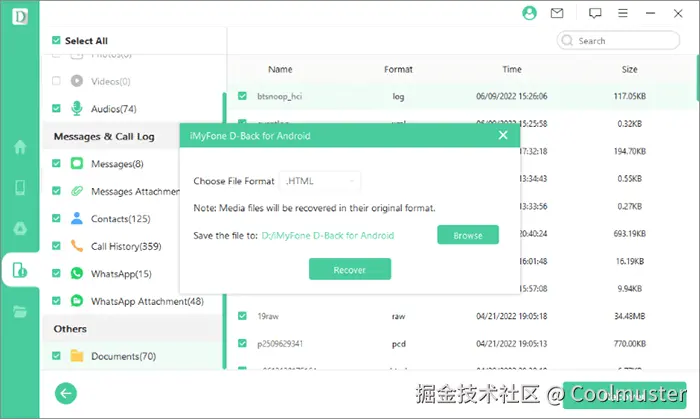This screenshot has height=419, width=700.
Task: Click the 117.05KB size value
Action: point(629,96)
